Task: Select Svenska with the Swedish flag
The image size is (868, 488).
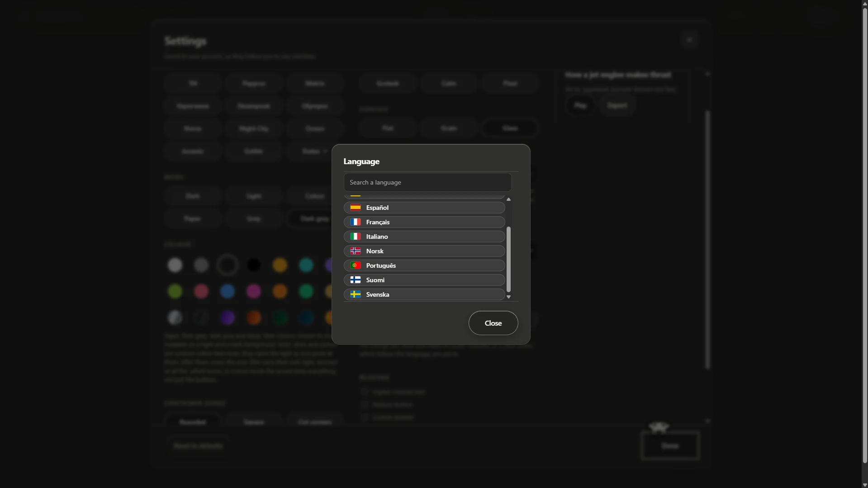Action: (x=424, y=294)
